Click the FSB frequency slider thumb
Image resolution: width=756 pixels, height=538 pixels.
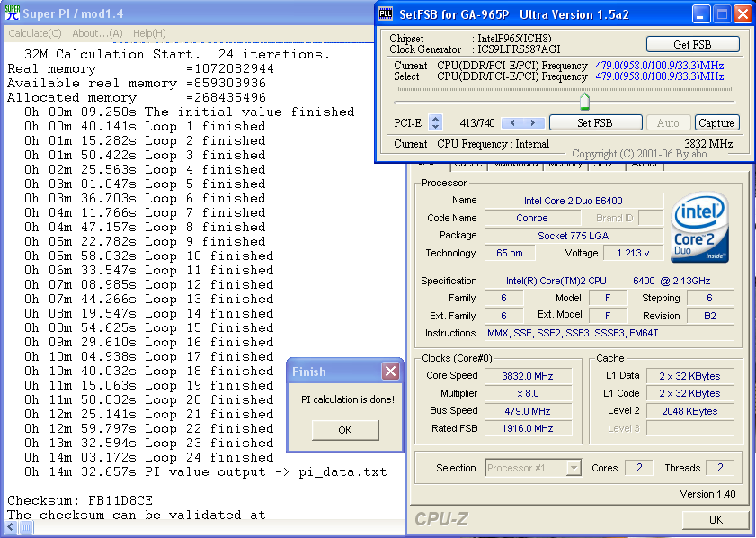pyautogui.click(x=584, y=102)
